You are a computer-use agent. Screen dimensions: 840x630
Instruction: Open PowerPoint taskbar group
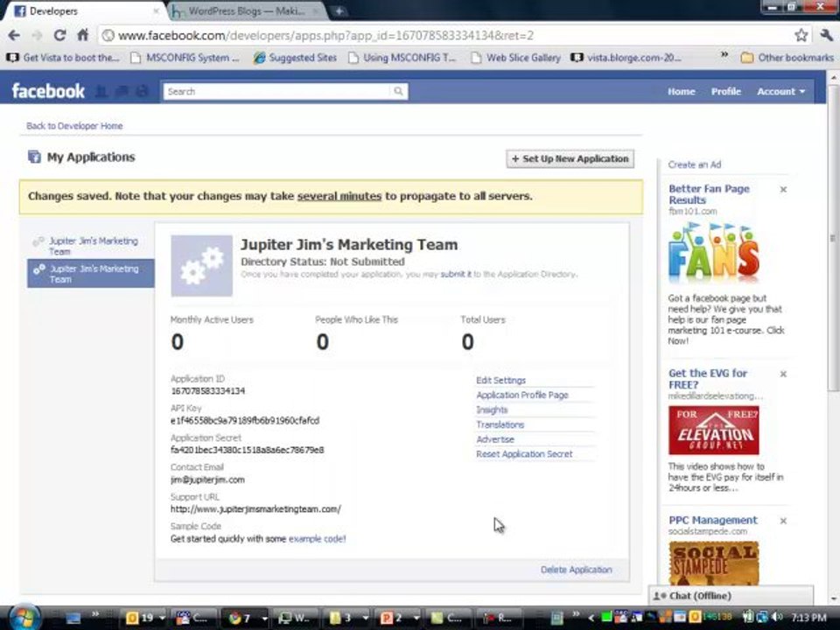(400, 618)
